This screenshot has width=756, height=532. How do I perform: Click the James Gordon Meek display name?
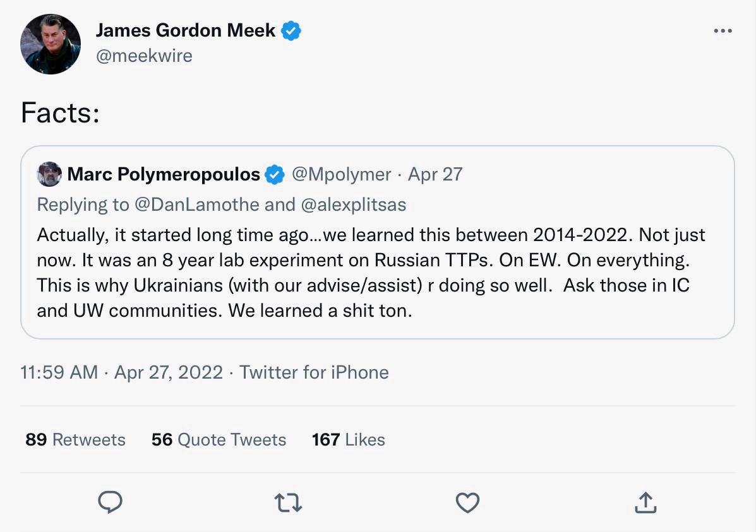coord(186,30)
